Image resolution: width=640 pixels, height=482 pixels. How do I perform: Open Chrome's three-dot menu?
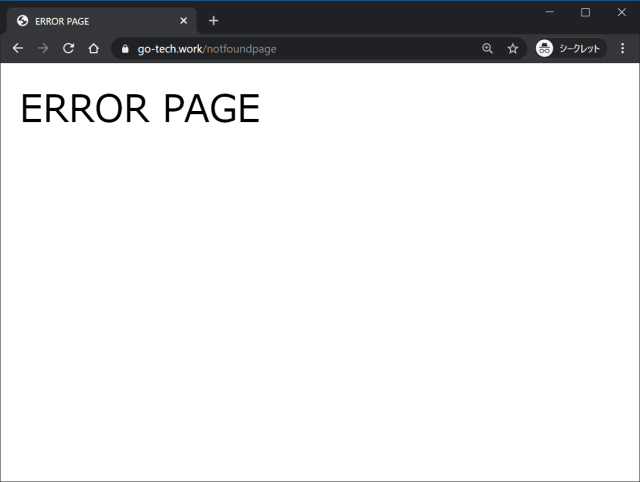click(x=622, y=49)
